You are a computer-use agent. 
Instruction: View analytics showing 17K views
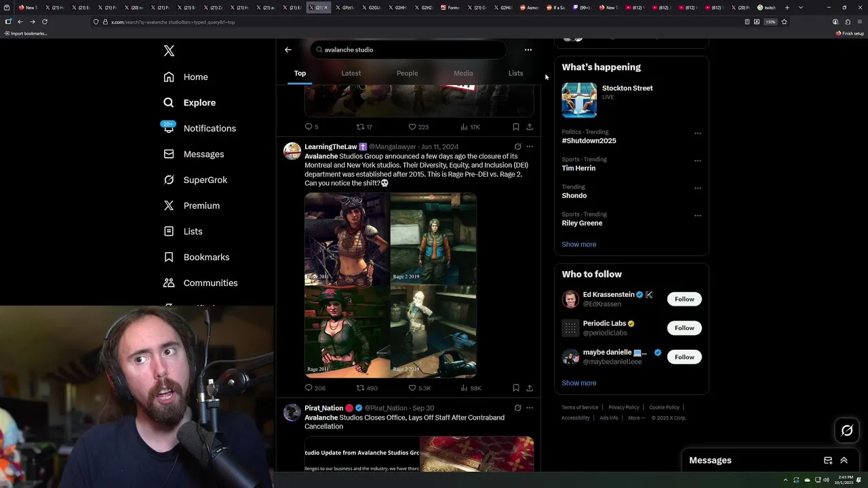coord(470,127)
